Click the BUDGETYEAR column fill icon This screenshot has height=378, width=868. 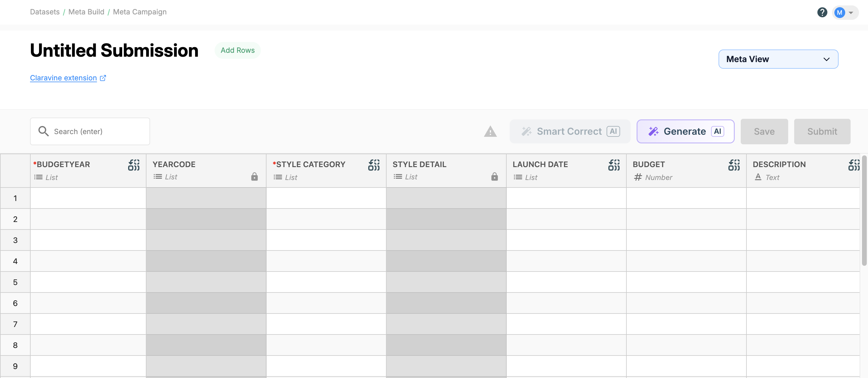tap(134, 165)
